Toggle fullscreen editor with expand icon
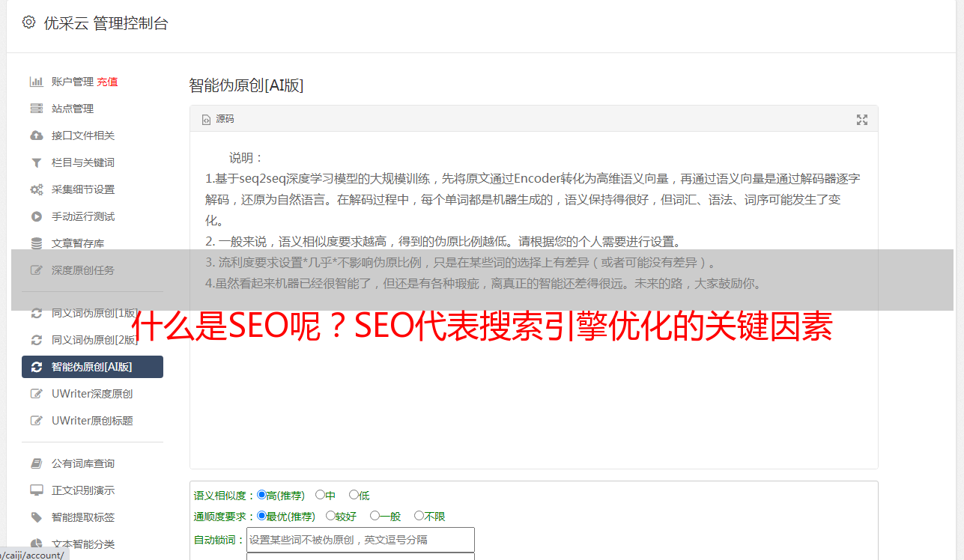 862,120
